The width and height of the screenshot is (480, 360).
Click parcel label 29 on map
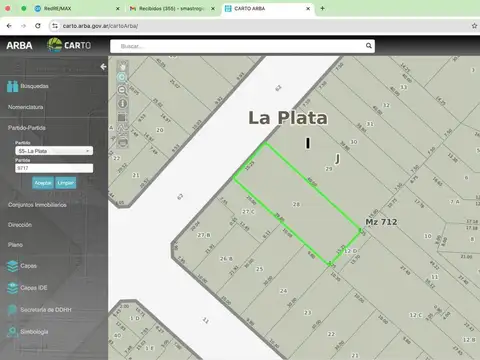tap(329, 169)
